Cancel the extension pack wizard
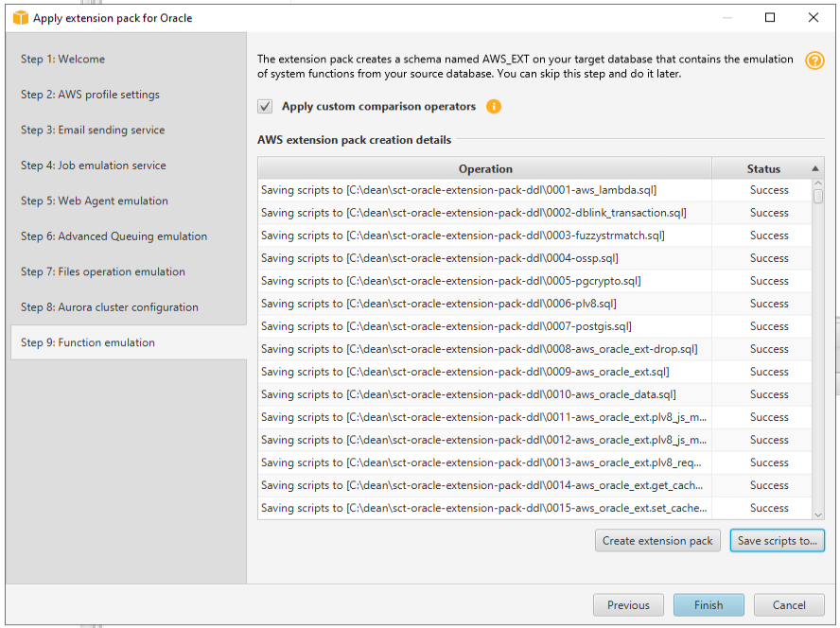 [x=789, y=605]
